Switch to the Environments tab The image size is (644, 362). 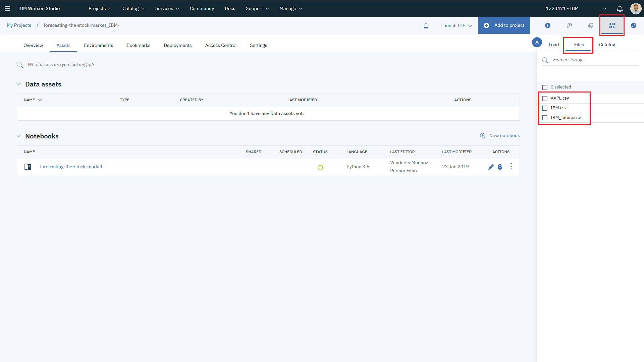98,45
